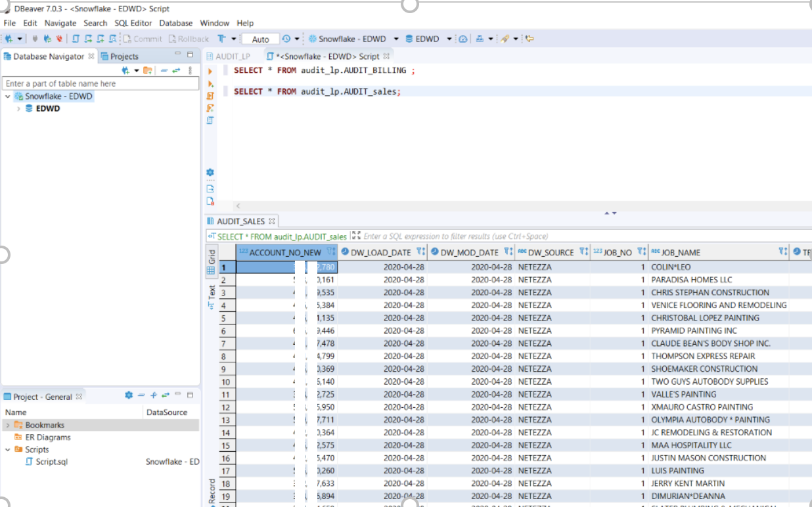Click the dashboard icon in main toolbar
Viewport: 812px width, 507px height.
462,39
